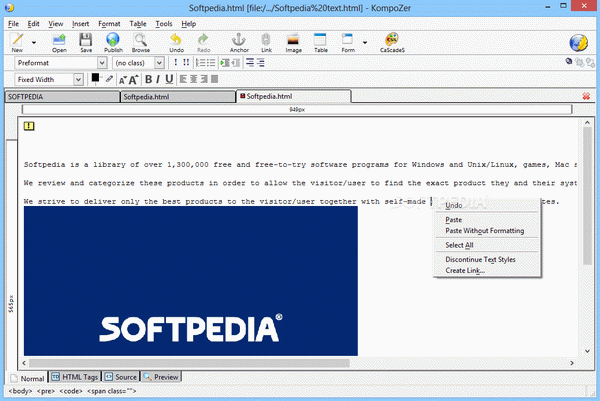600x401 pixels.
Task: Insert an anchor using the Anchor icon
Action: (x=239, y=41)
